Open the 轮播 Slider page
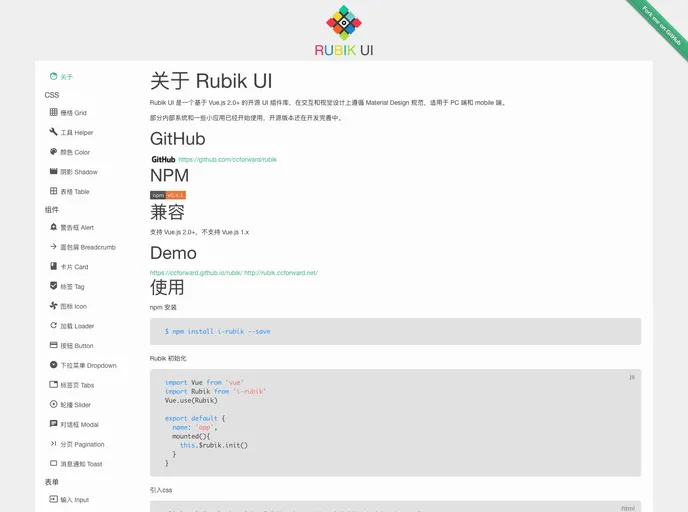Viewport: 688px width, 512px height. 75,405
